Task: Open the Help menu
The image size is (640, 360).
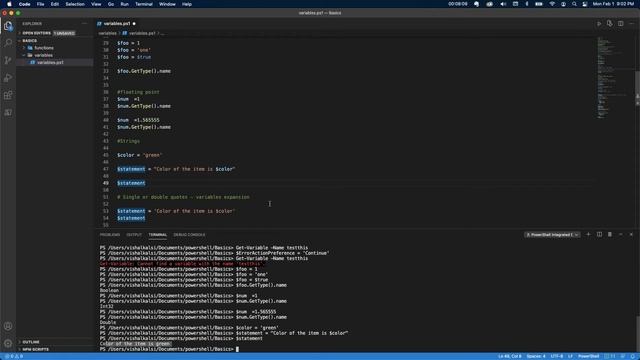Action: [187, 4]
